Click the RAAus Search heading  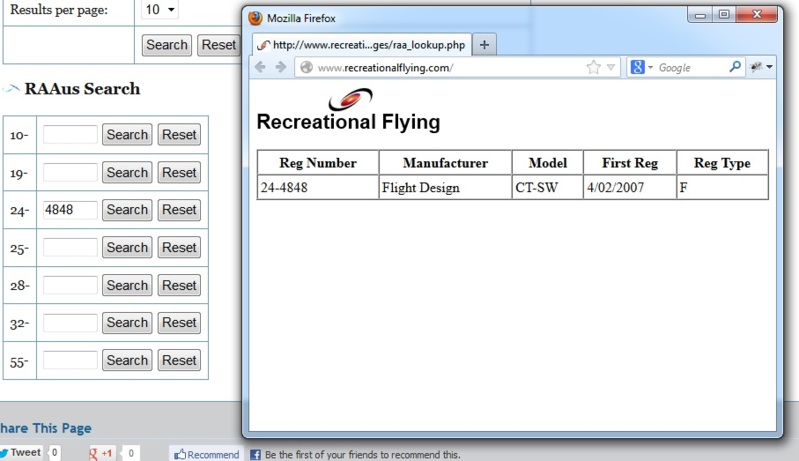[x=82, y=89]
